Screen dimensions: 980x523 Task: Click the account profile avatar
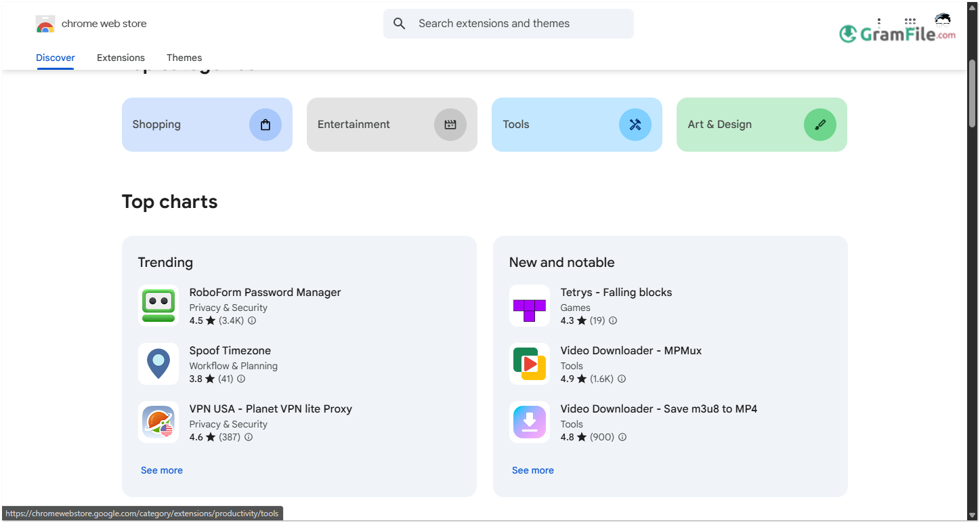click(x=942, y=20)
